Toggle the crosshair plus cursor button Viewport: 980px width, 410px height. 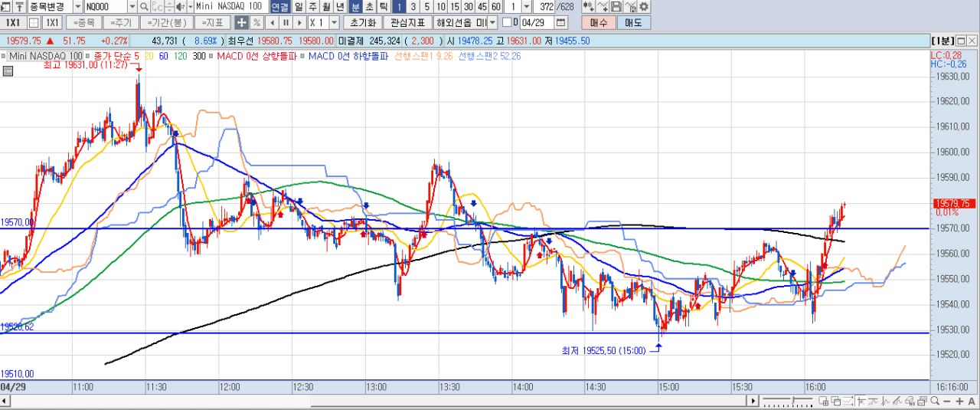click(x=241, y=22)
